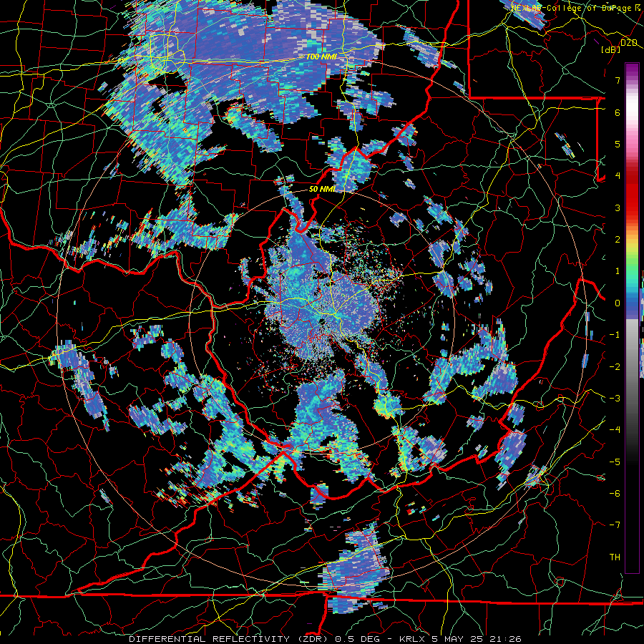Viewport: 644px width, 644px height.
Task: Click the [dB] units label
Action: click(x=611, y=49)
